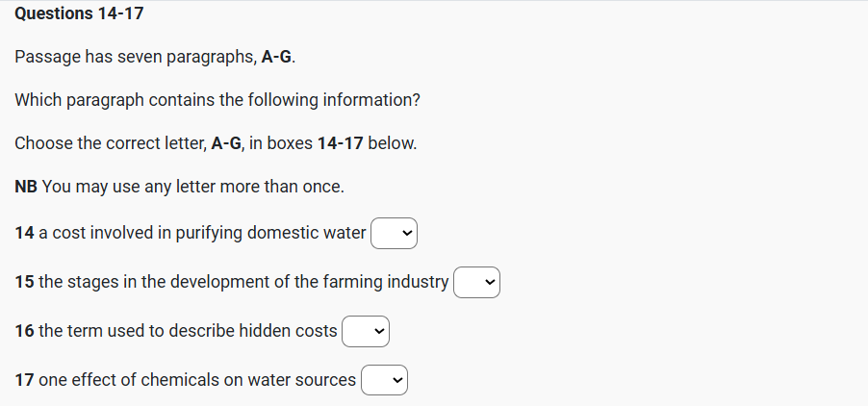Screen dimensions: 868x406
Task: Click the 'Which paragraph contains the following information?' line
Action: pos(217,101)
